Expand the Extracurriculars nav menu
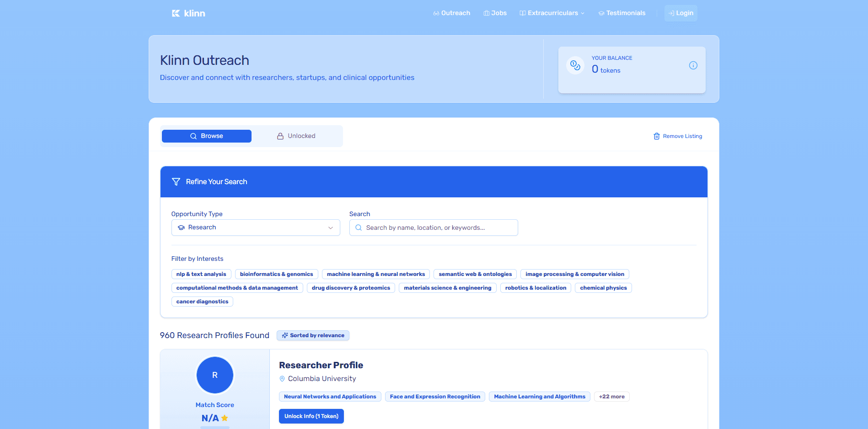This screenshot has width=868, height=429. pyautogui.click(x=552, y=13)
